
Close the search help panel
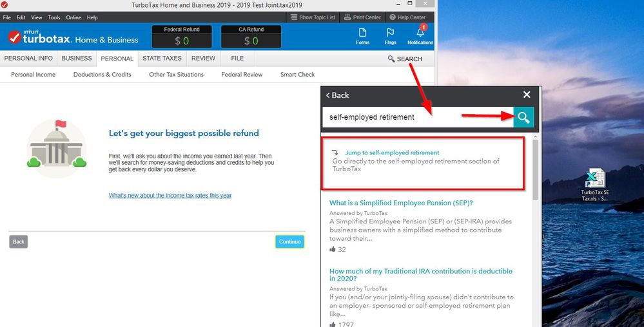click(x=527, y=95)
